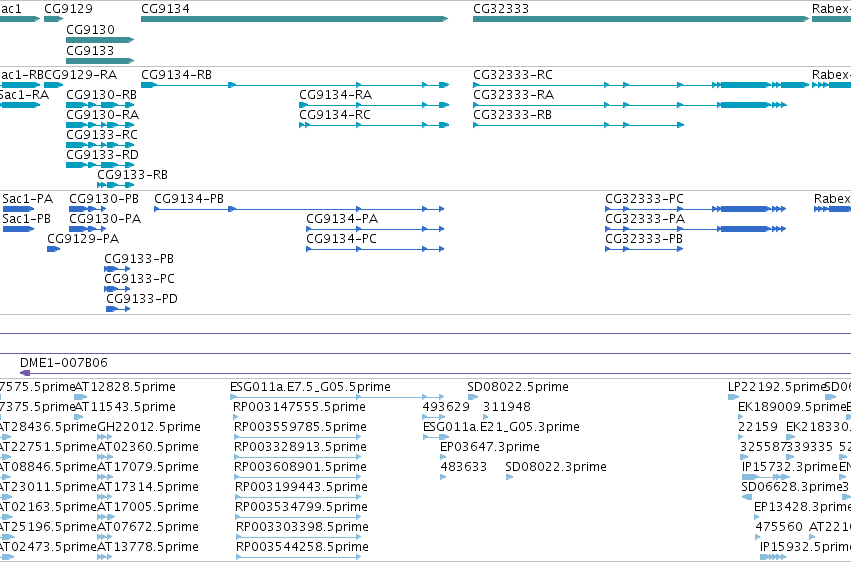Click transcript label CG9134-RB

[176, 75]
